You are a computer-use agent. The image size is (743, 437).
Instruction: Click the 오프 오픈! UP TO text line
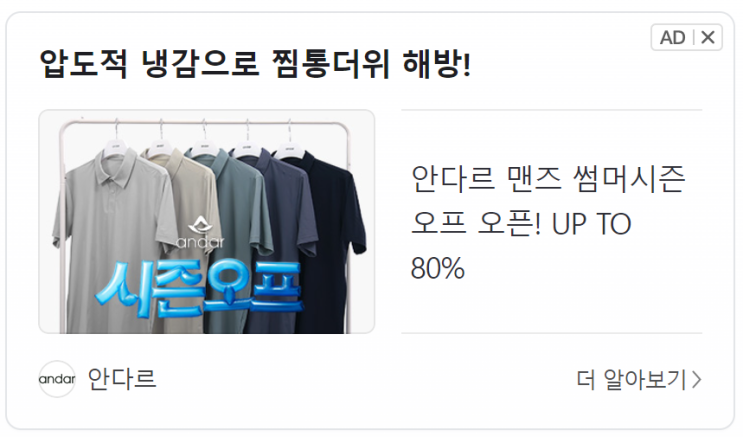coord(521,224)
